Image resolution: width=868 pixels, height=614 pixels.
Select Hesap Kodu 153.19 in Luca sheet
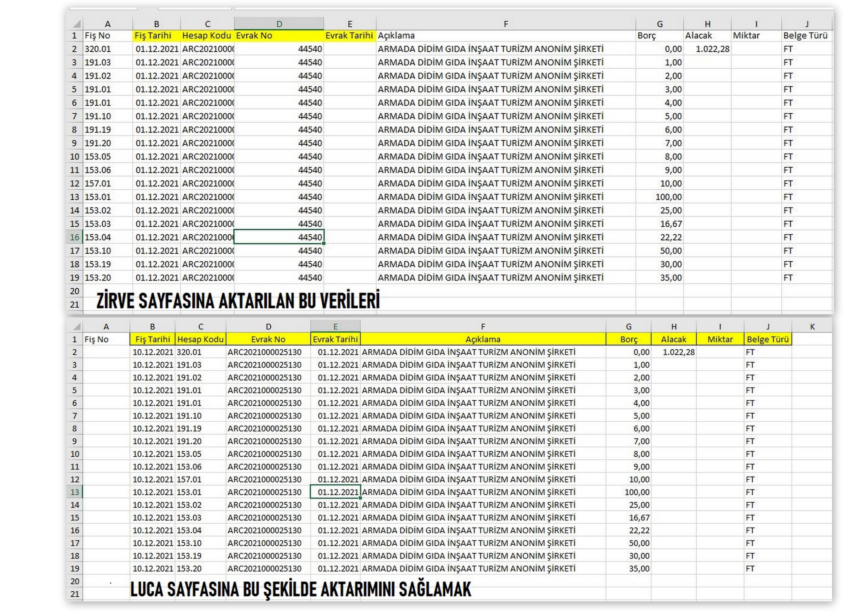[x=200, y=556]
